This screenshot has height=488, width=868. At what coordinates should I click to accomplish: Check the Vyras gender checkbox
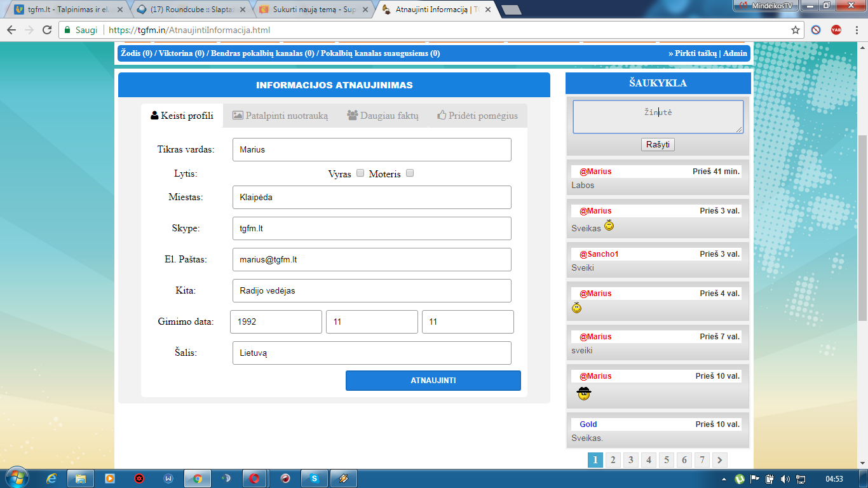pyautogui.click(x=360, y=173)
